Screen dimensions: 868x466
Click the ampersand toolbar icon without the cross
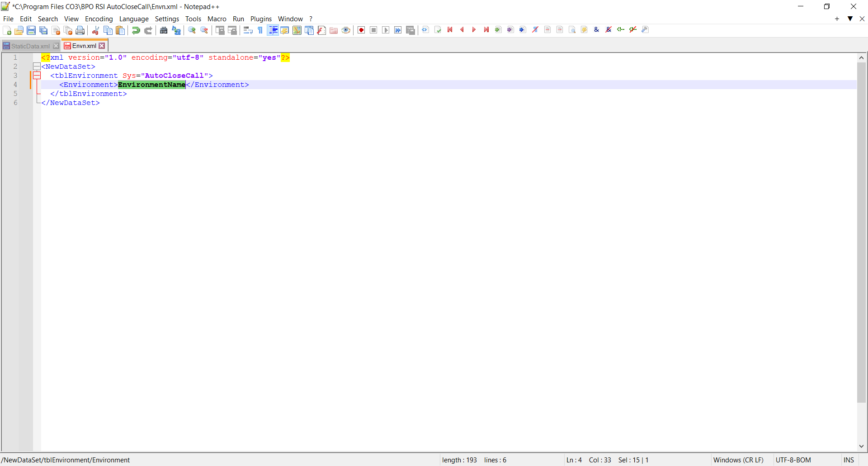tap(596, 30)
